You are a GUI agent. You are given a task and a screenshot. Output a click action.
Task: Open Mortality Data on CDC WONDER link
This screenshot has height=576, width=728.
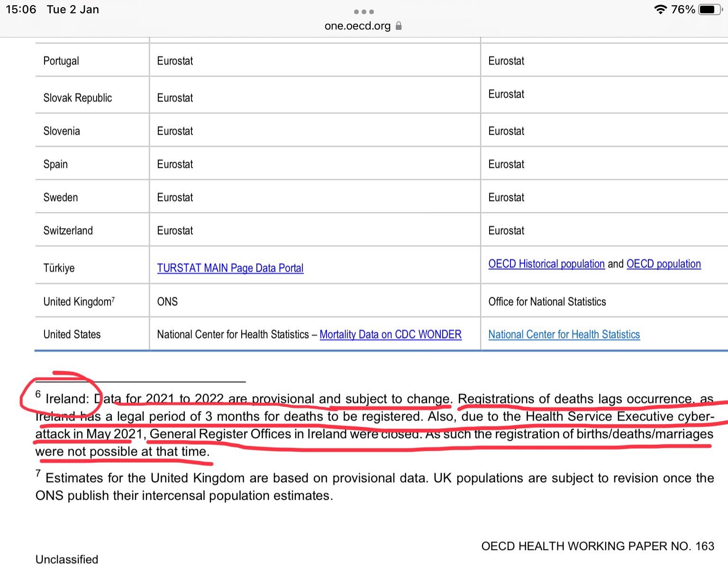(x=391, y=334)
